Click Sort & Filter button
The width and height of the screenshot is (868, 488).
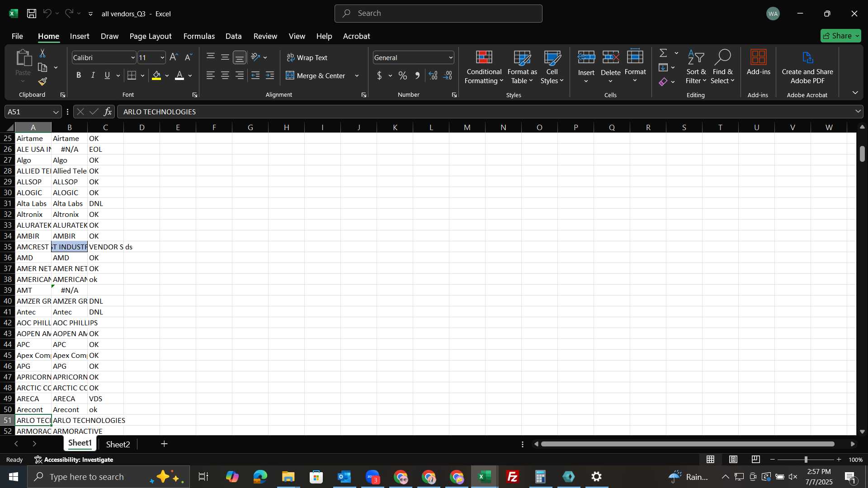696,67
